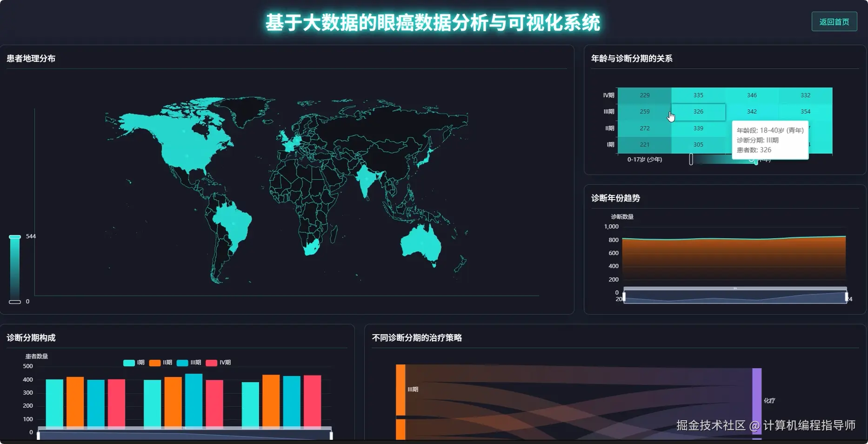The image size is (868, 444).
Task: Click the 返回首页 button
Action: tap(834, 22)
